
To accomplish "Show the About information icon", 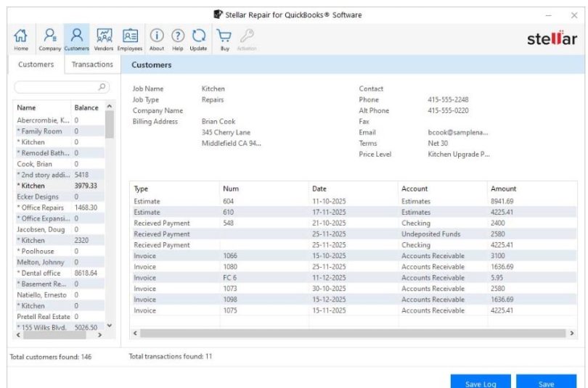I will click(x=157, y=39).
